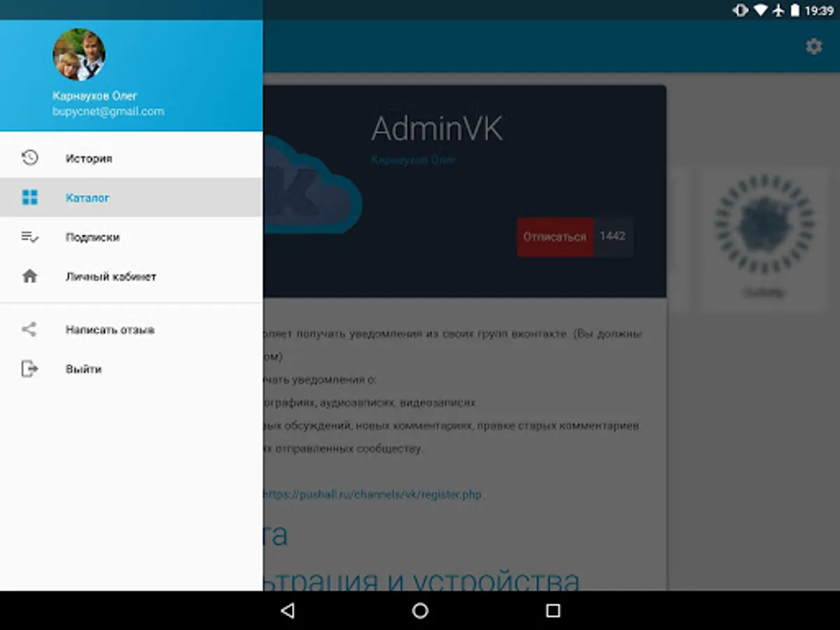Click the bupycnet@gmail.com email text

click(x=108, y=111)
